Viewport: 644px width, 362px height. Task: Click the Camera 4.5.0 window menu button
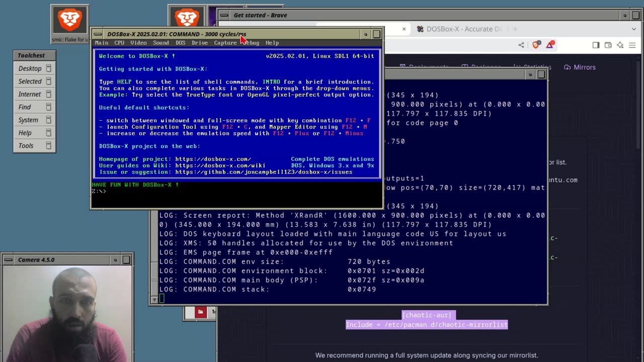[x=8, y=260]
